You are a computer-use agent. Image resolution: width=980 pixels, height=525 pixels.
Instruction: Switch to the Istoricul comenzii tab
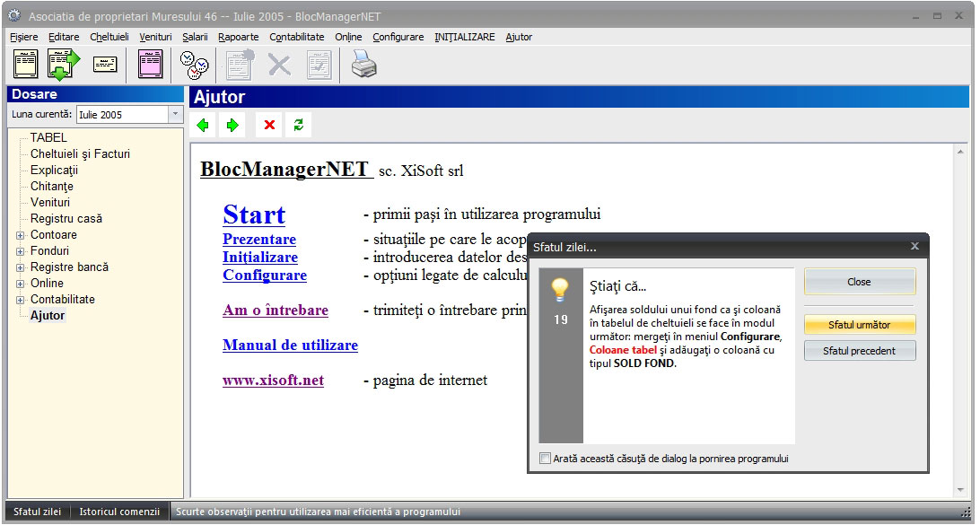(119, 512)
